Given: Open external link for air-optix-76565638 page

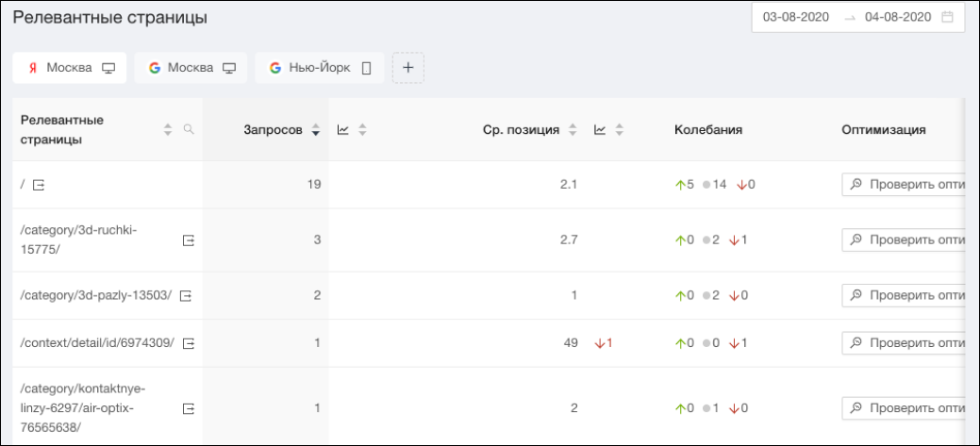Looking at the screenshot, I should click(188, 408).
